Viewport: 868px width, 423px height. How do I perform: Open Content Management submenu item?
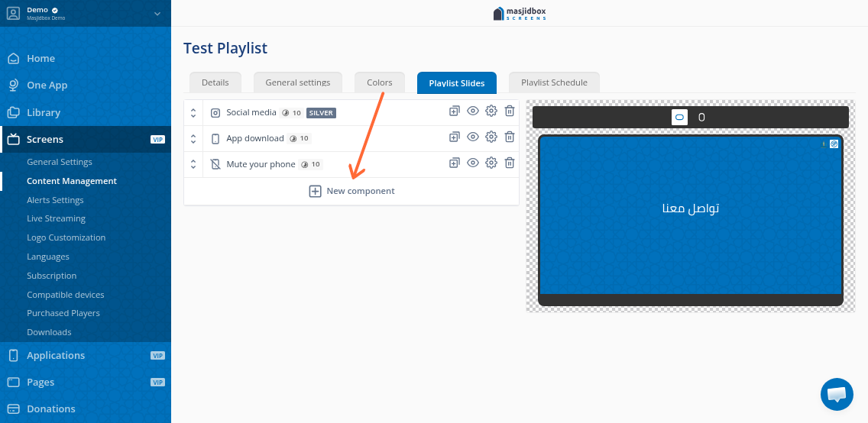pos(71,181)
